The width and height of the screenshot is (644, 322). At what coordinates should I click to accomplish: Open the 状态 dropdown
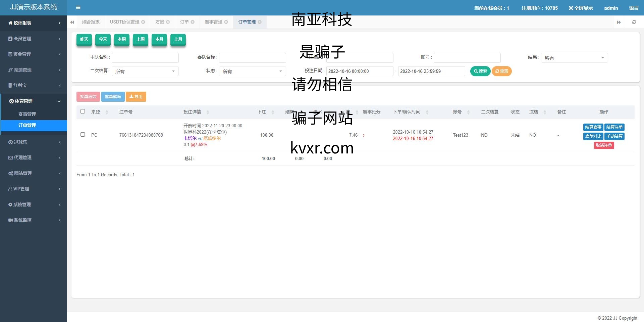(x=252, y=71)
